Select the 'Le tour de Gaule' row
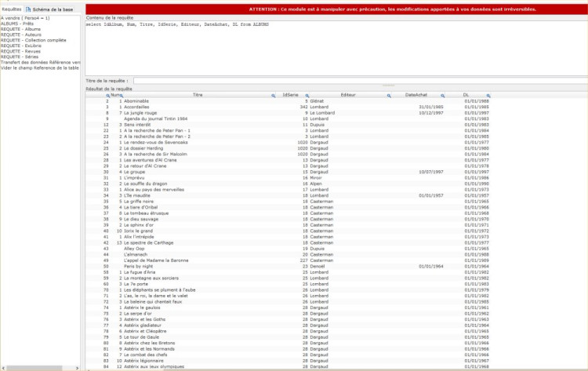Image resolution: width=588 pixels, height=371 pixels. (x=288, y=337)
